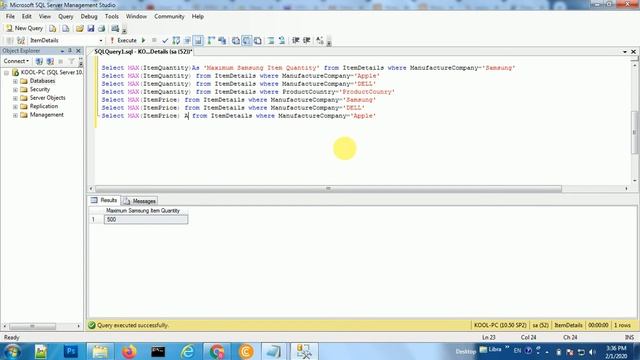The height and width of the screenshot is (360, 640).
Task: Switch to the Results tab
Action: coord(104,200)
